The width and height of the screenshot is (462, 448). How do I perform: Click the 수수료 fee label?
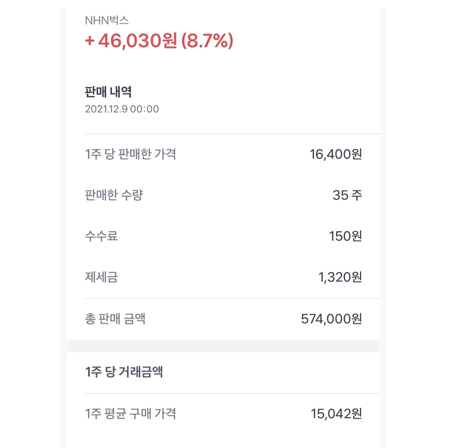101,236
